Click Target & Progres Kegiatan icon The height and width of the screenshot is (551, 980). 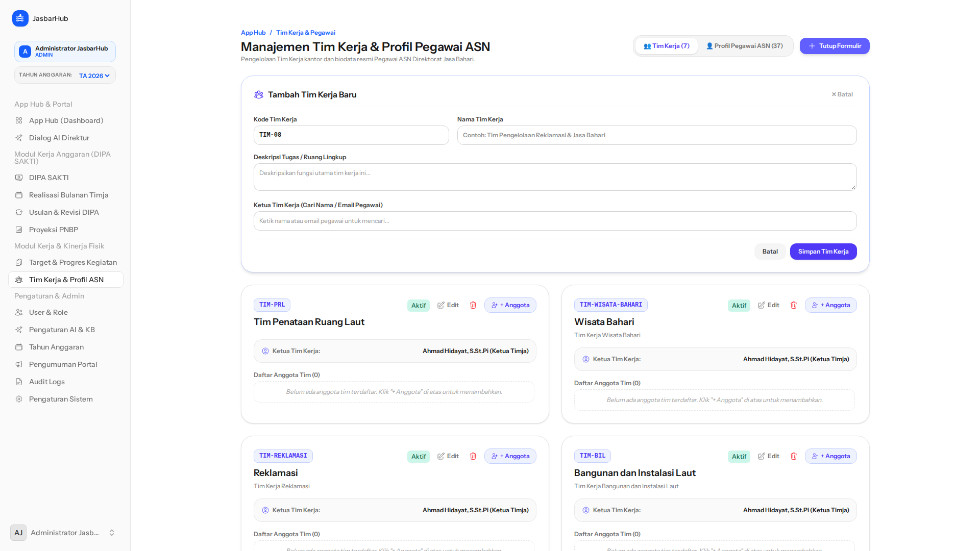[x=19, y=262]
